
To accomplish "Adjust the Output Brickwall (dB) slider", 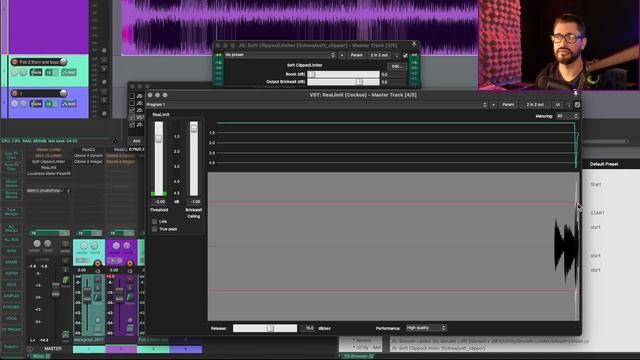I will coord(343,82).
